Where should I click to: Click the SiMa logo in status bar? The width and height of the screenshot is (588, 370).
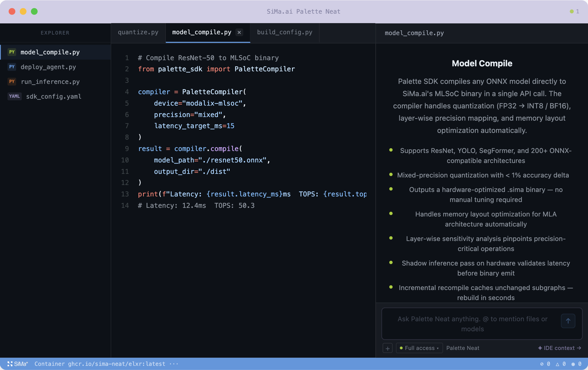pyautogui.click(x=18, y=364)
